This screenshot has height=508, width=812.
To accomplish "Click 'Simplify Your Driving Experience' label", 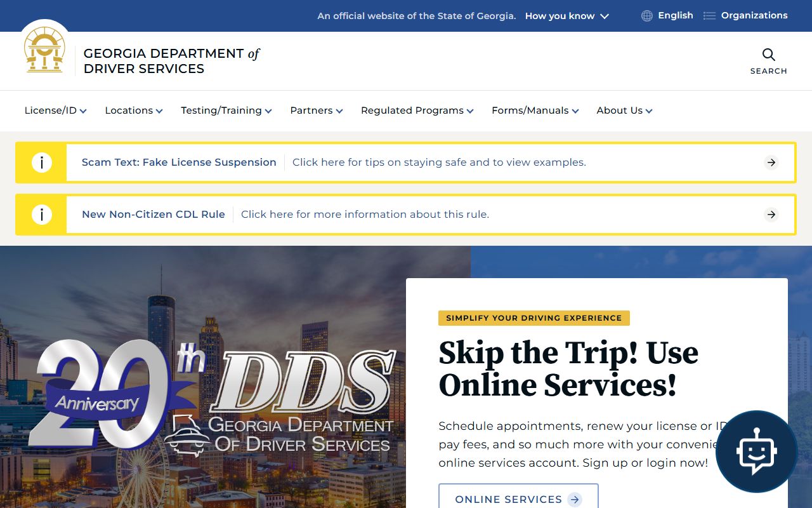I will (534, 318).
